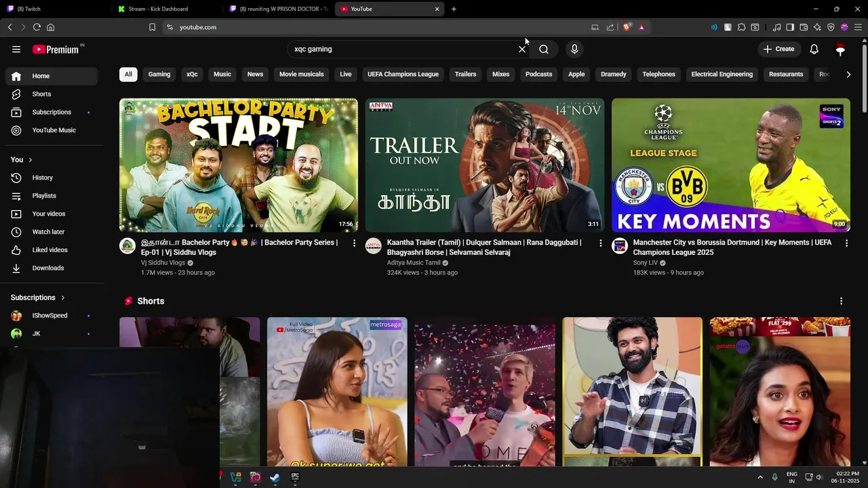This screenshot has width=868, height=488.
Task: Open Subscriptions in sidebar
Action: 52,112
